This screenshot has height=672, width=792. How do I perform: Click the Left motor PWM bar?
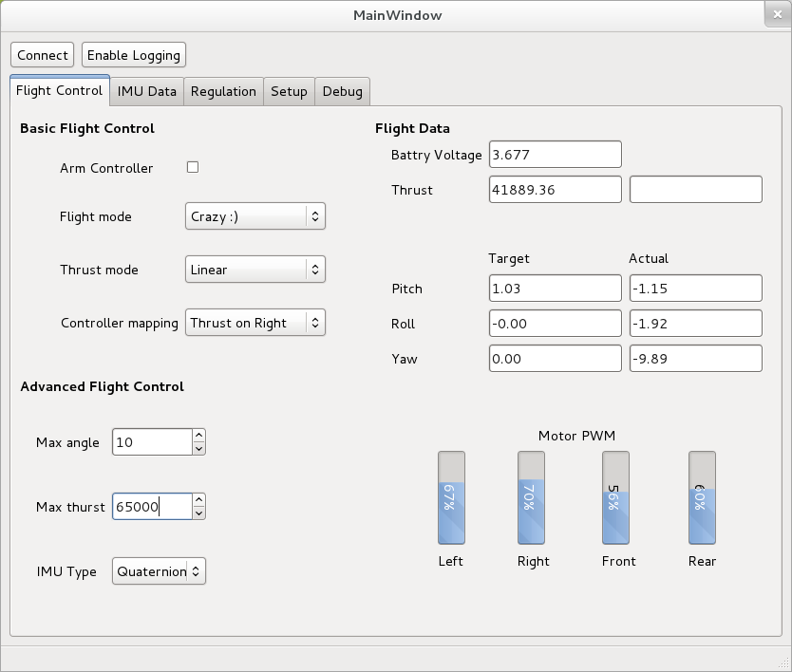coord(451,497)
